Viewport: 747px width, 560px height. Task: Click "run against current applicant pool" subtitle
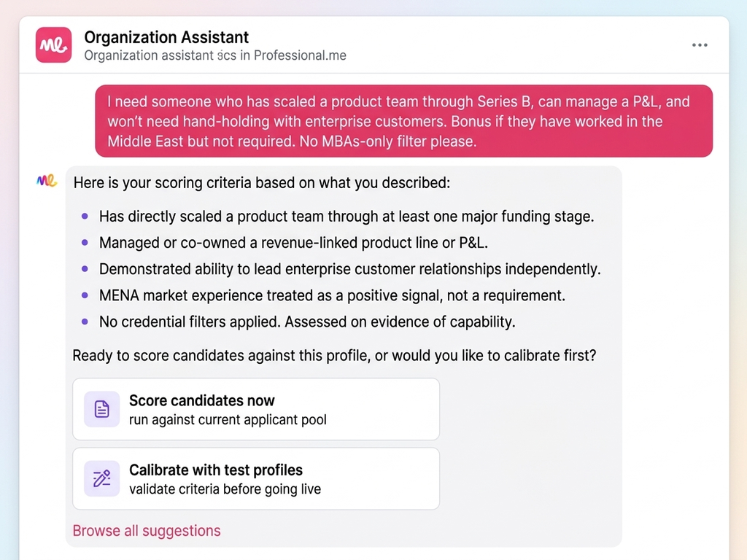(x=228, y=420)
